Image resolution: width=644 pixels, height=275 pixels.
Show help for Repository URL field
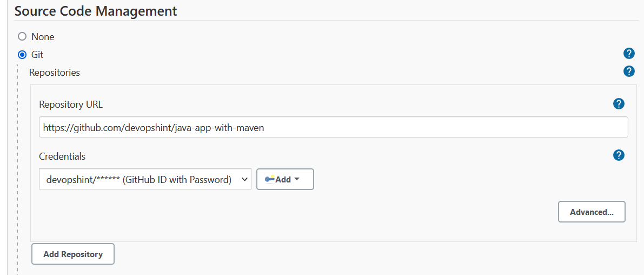pos(619,104)
